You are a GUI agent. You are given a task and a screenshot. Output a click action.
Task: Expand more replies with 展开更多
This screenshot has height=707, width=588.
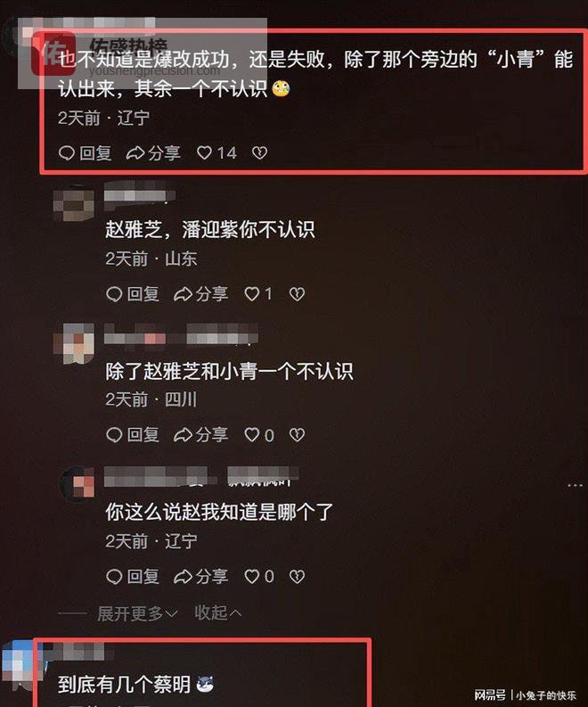(137, 613)
